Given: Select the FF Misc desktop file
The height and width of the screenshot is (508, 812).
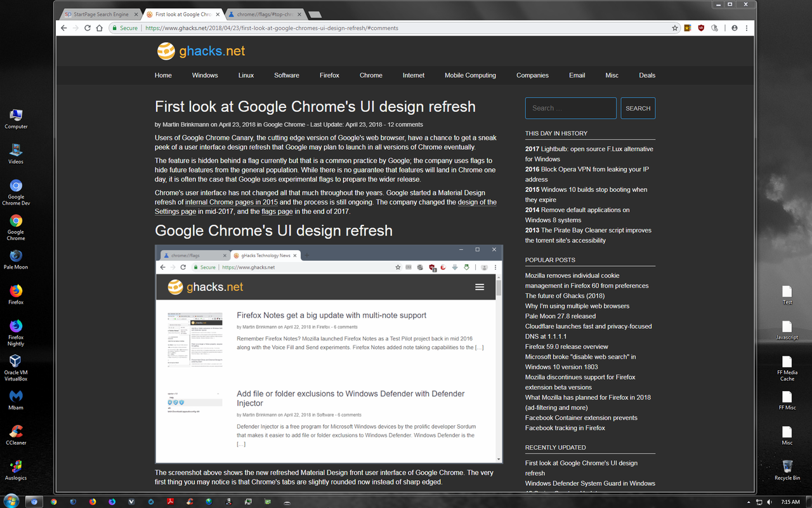Looking at the screenshot, I should 787,400.
